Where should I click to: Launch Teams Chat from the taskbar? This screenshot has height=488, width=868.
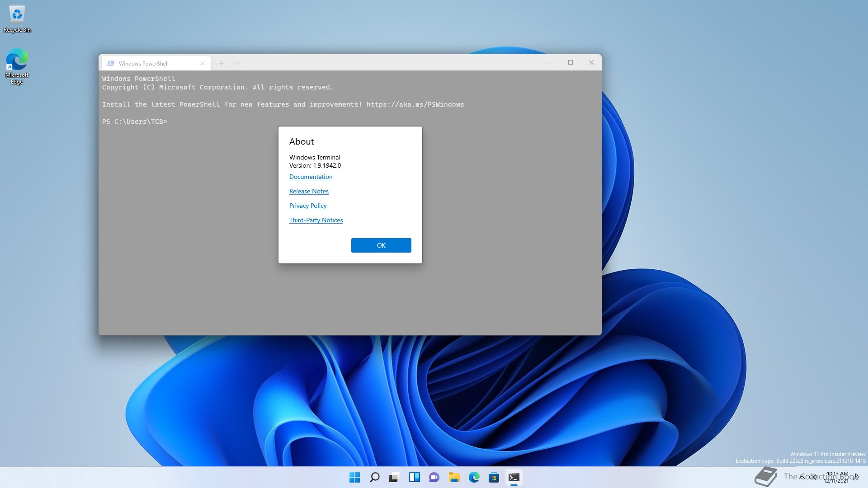pos(434,477)
